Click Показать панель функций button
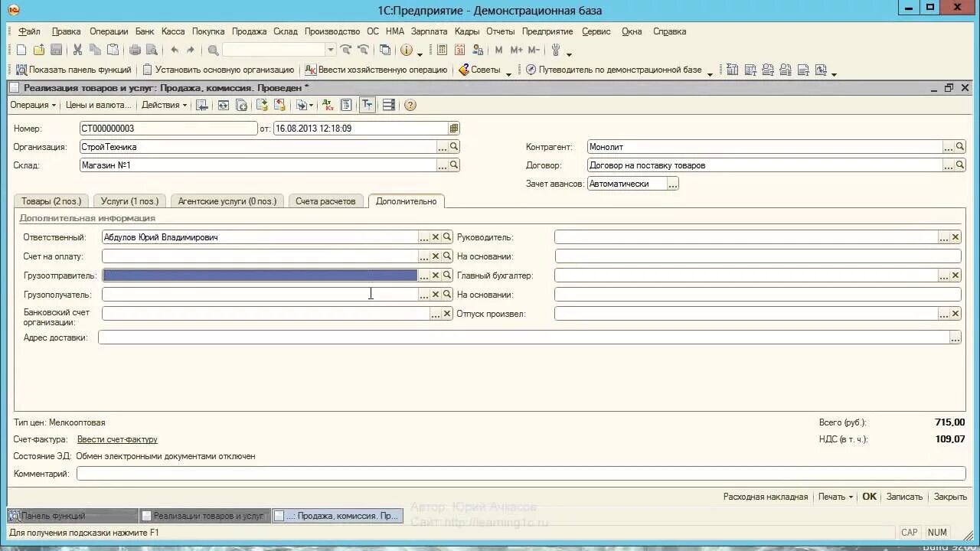980x551 pixels. [x=73, y=70]
